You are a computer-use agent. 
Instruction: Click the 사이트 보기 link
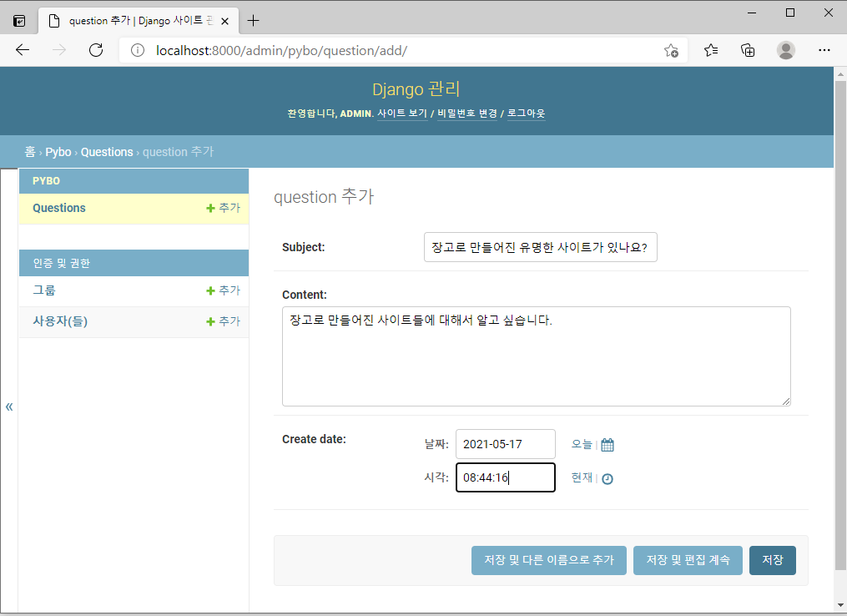point(402,114)
